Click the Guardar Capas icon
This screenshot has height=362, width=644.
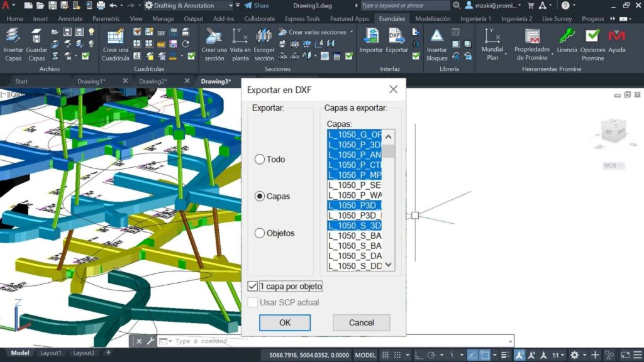pos(36,36)
